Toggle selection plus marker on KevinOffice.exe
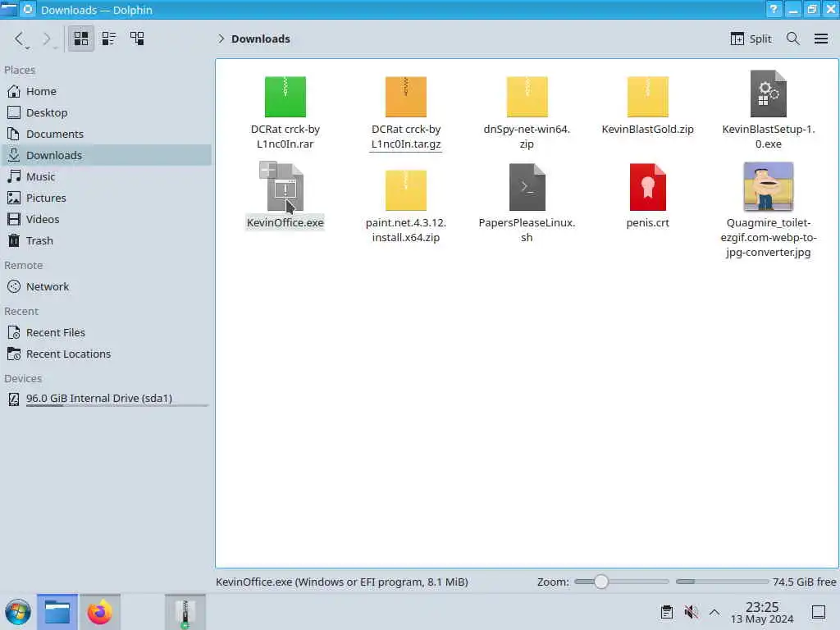This screenshot has height=630, width=840. pos(268,170)
